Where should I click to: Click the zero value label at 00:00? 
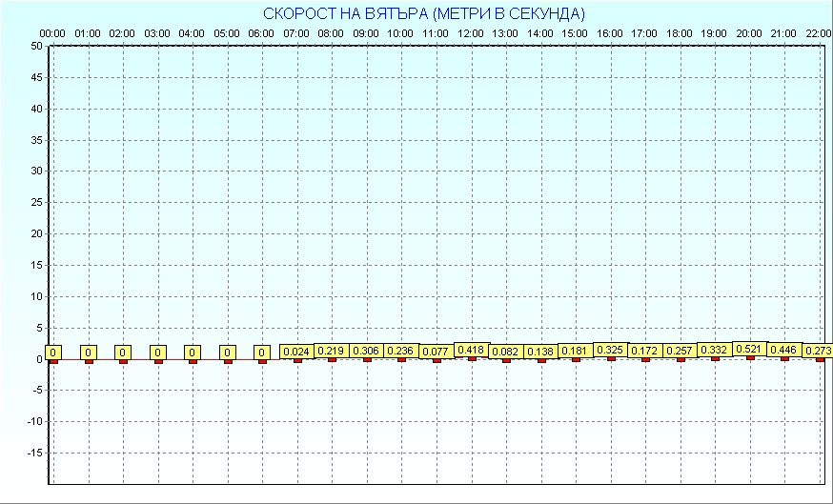pyautogui.click(x=53, y=353)
